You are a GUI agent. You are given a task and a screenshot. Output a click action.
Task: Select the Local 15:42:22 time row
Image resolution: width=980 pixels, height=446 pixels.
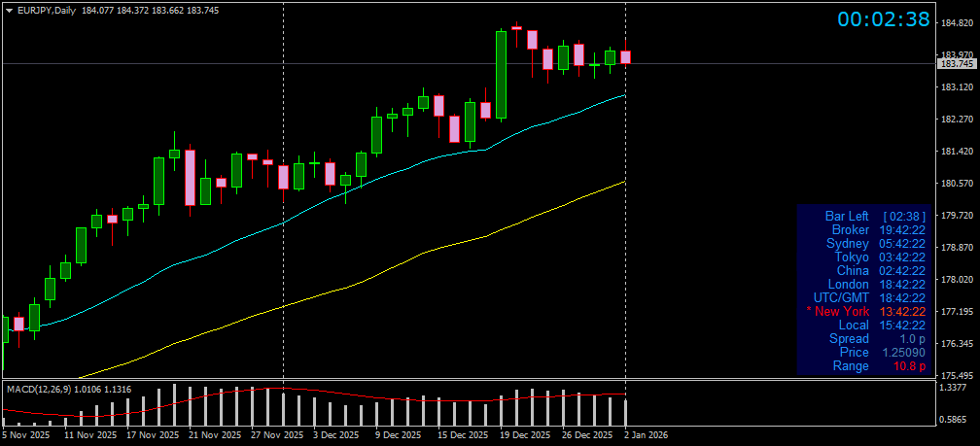[882, 326]
